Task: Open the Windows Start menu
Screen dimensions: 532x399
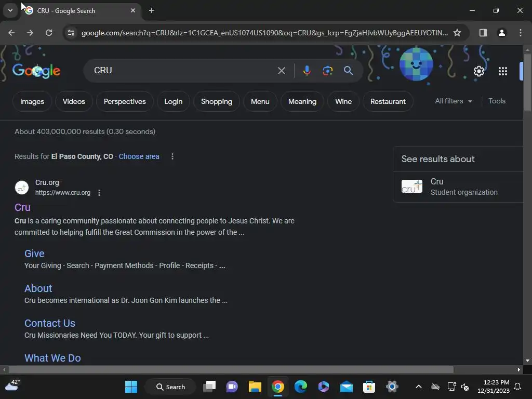Action: click(x=131, y=387)
